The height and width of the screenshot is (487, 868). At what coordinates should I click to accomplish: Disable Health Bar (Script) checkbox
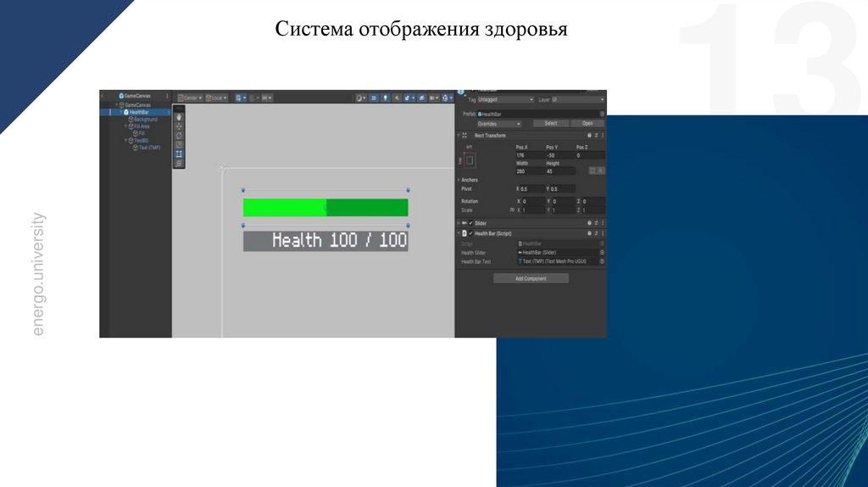tap(470, 233)
